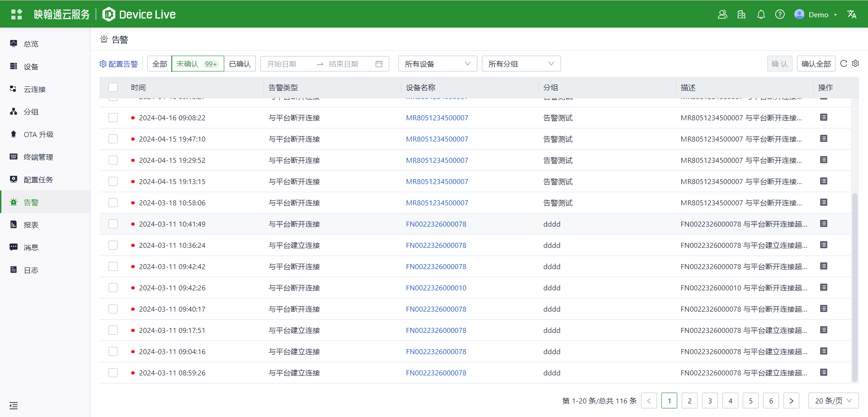
Task: Expand the 所有设备 device dropdown
Action: [x=438, y=64]
